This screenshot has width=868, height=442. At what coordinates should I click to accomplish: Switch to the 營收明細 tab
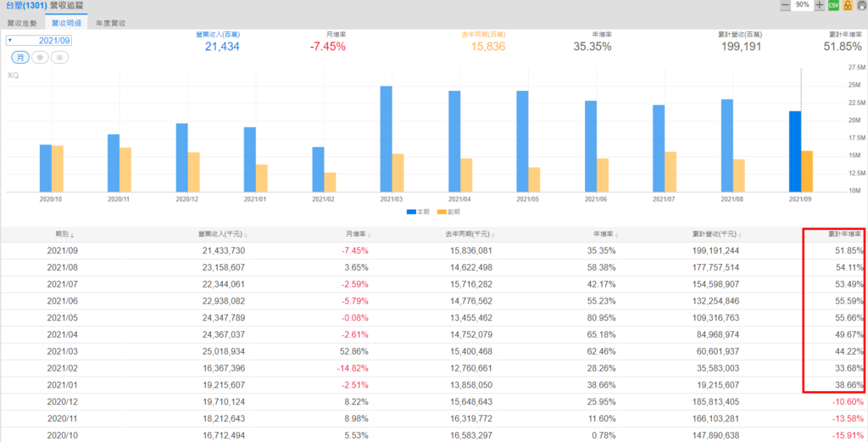coord(66,23)
